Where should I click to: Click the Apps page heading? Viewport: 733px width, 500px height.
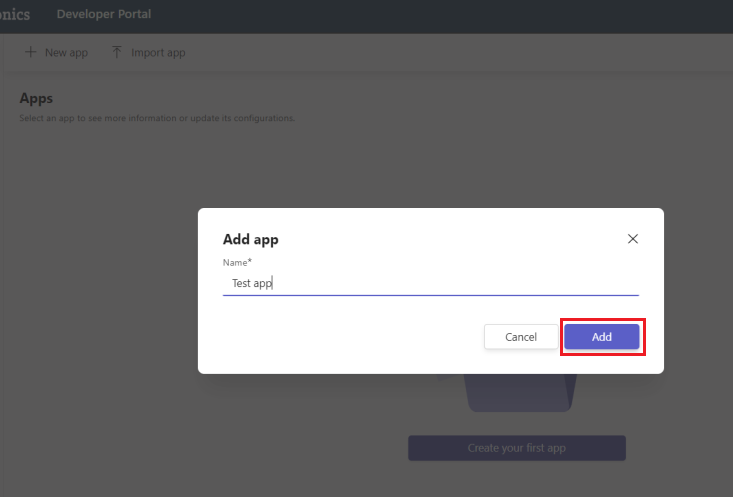pos(36,98)
